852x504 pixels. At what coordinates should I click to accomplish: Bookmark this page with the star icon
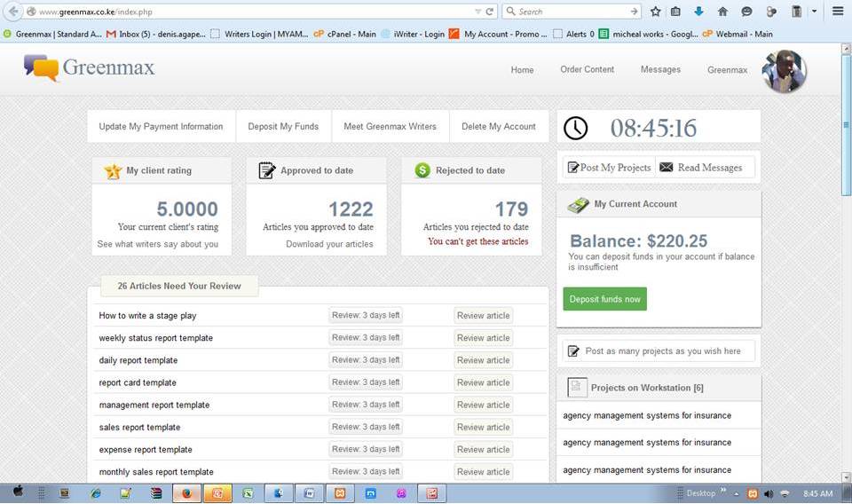[x=656, y=12]
